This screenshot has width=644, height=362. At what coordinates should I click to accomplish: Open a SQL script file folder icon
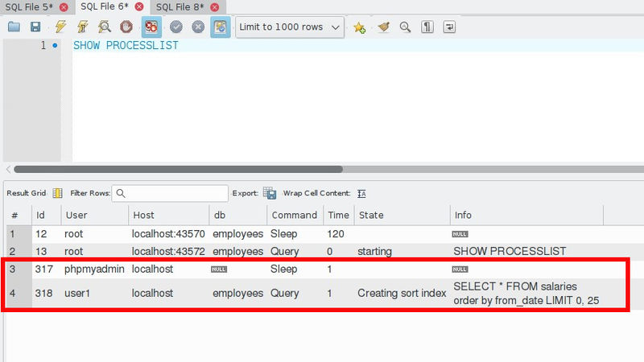coord(14,27)
